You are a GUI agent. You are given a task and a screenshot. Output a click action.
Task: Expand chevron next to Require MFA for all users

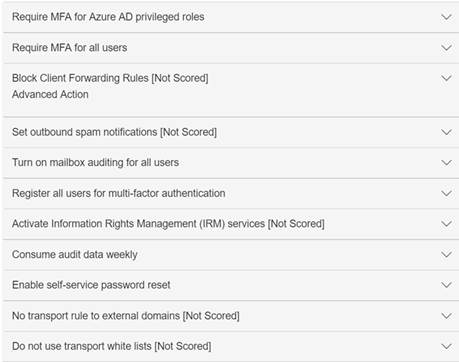click(x=446, y=48)
